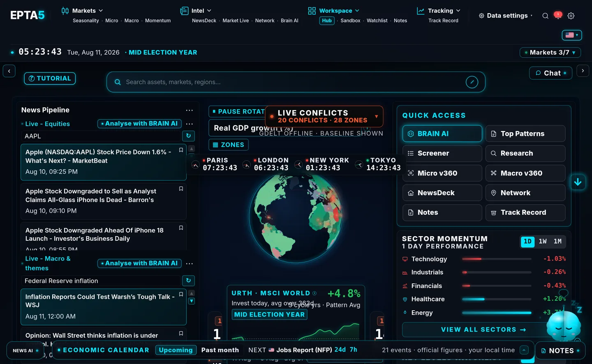Click the Healthcare sector performance bar
Screen dimensions: 592x364
tap(497, 299)
